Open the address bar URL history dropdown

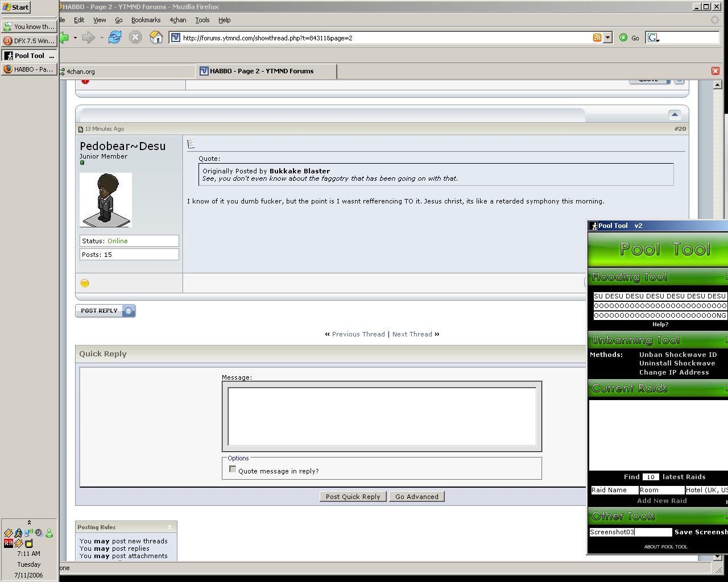pos(607,38)
